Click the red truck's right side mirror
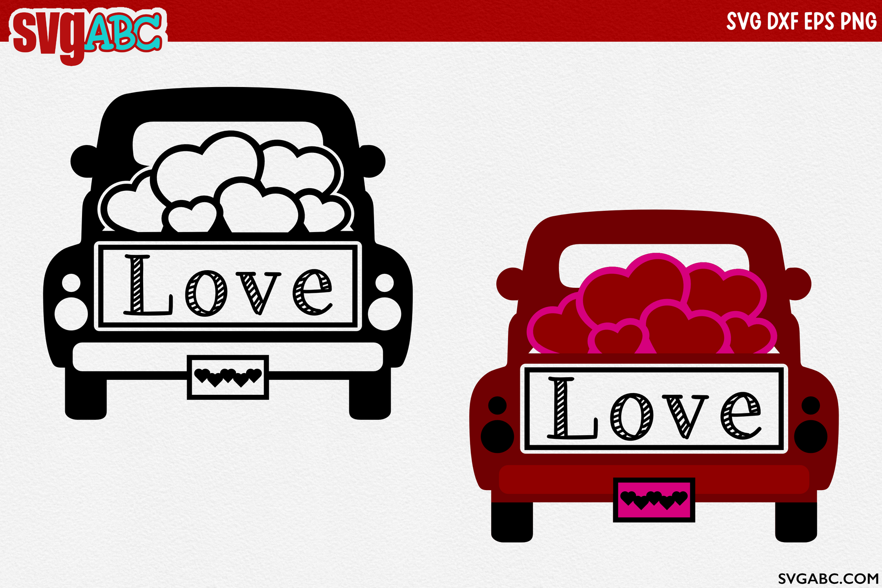This screenshot has width=882, height=588. (799, 284)
